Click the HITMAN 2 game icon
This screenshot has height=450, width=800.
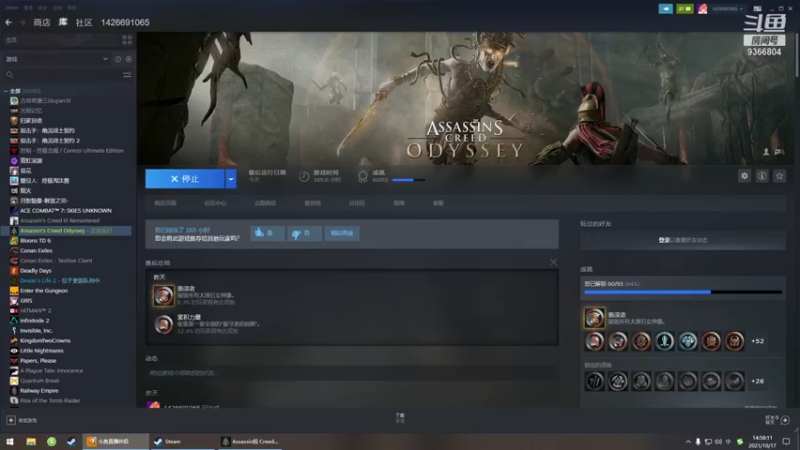14,311
